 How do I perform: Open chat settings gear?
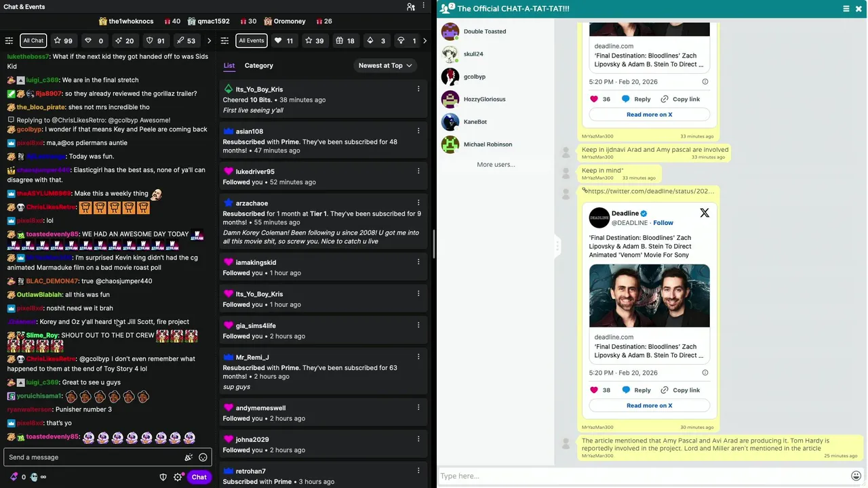(x=178, y=477)
